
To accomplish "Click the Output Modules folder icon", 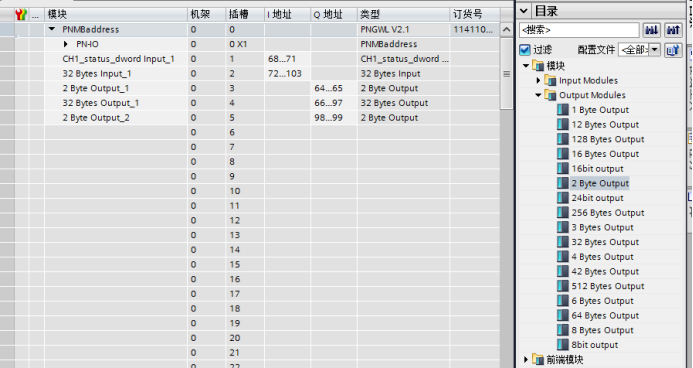I will [550, 95].
